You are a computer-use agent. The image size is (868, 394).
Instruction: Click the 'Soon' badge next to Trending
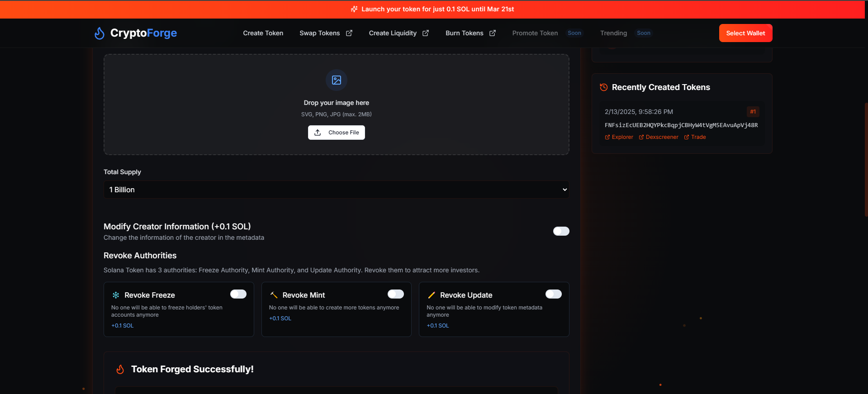tap(644, 33)
